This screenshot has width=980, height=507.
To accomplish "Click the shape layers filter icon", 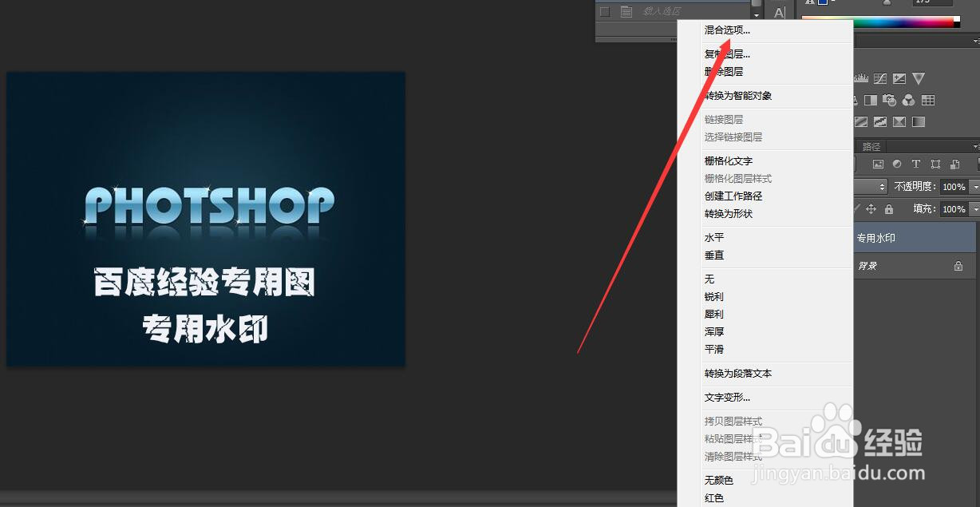I will point(936,164).
